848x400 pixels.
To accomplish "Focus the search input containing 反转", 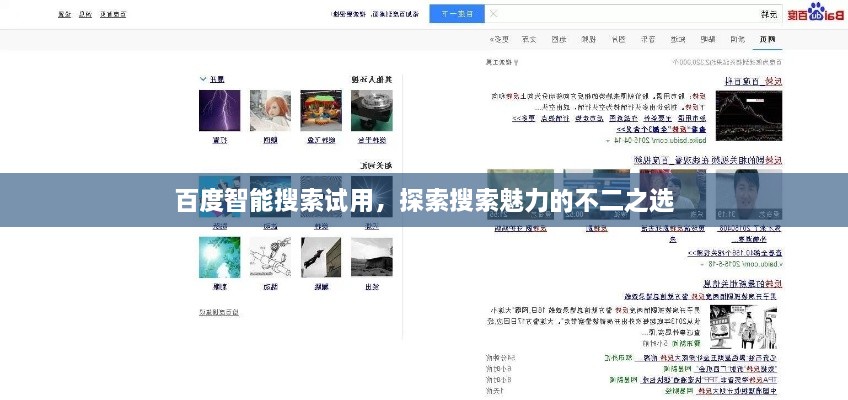I will coord(633,14).
